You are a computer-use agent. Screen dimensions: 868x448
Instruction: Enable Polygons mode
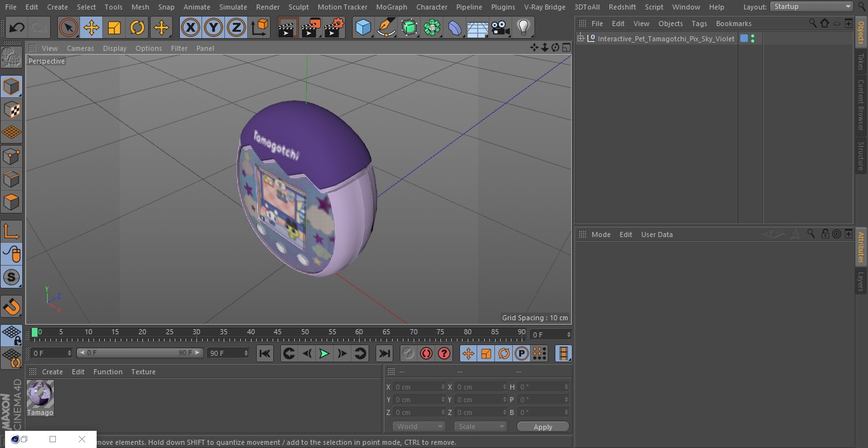[x=11, y=202]
